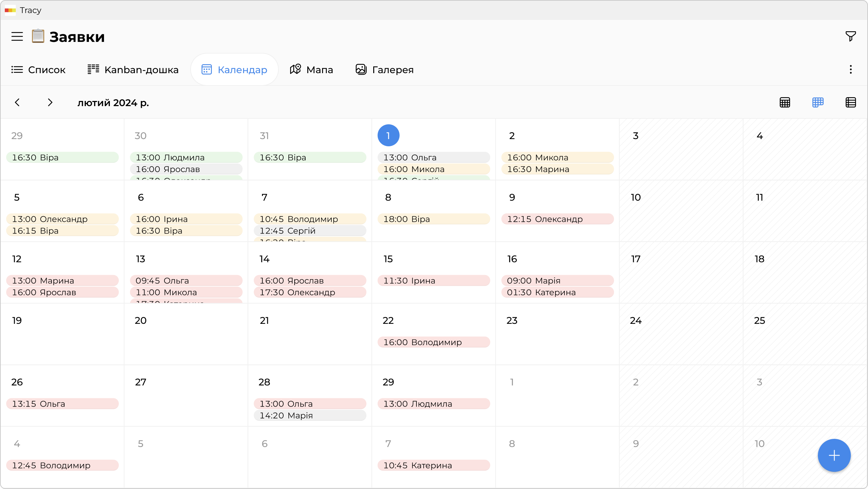
Task: Click the лютий 2024 р. month label
Action: pyautogui.click(x=113, y=103)
